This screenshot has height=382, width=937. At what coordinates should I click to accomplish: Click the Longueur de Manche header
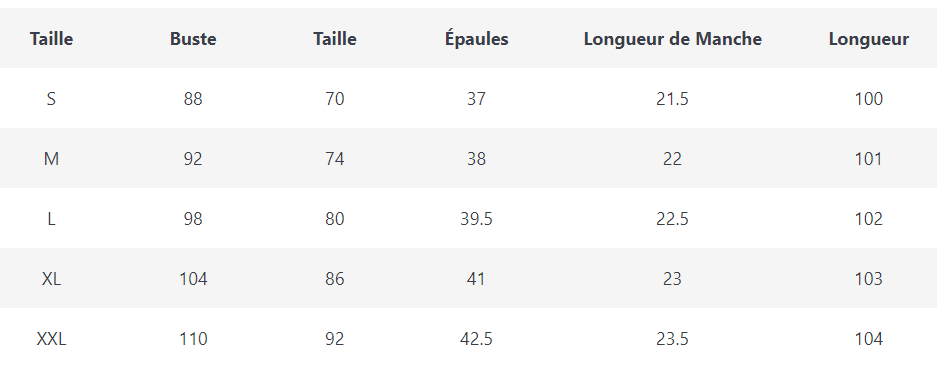tap(672, 39)
